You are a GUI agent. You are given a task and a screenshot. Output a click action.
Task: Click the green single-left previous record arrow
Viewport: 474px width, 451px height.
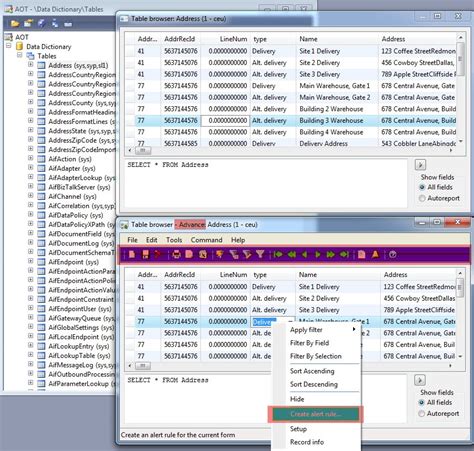point(304,255)
